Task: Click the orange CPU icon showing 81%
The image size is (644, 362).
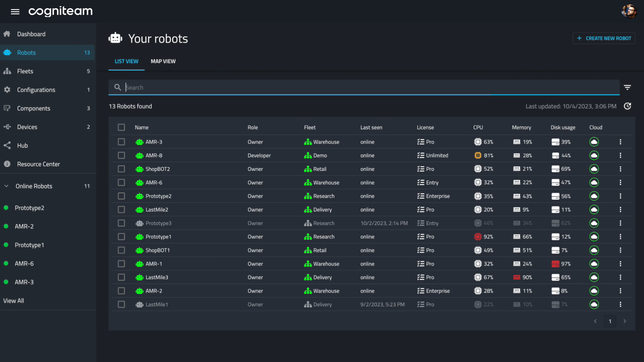Action: 478,156
